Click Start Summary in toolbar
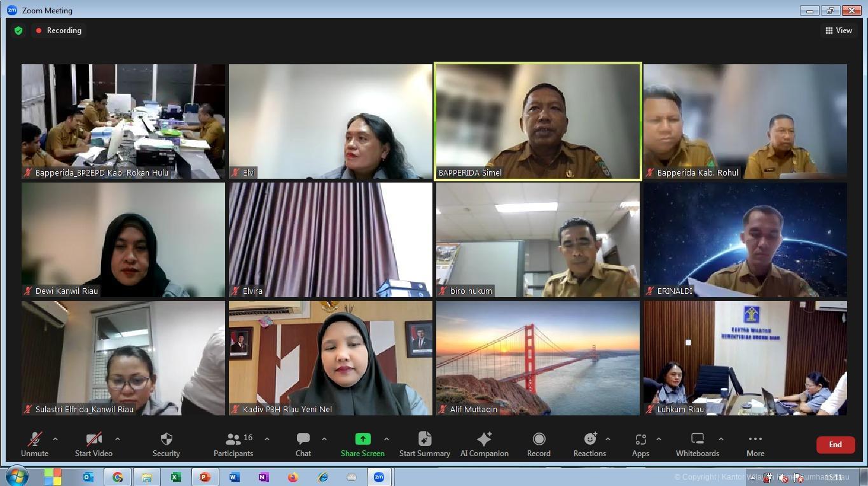Image resolution: width=868 pixels, height=486 pixels. [424, 445]
